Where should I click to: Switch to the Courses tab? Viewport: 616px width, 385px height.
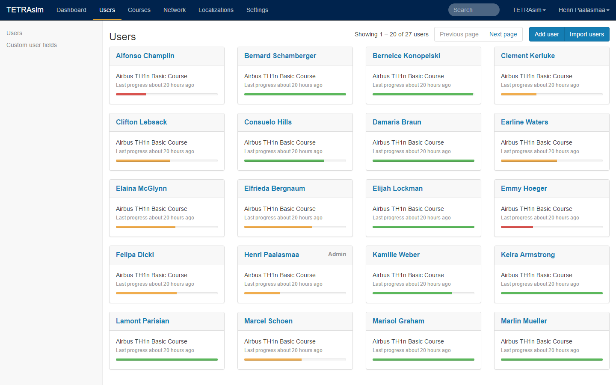139,10
